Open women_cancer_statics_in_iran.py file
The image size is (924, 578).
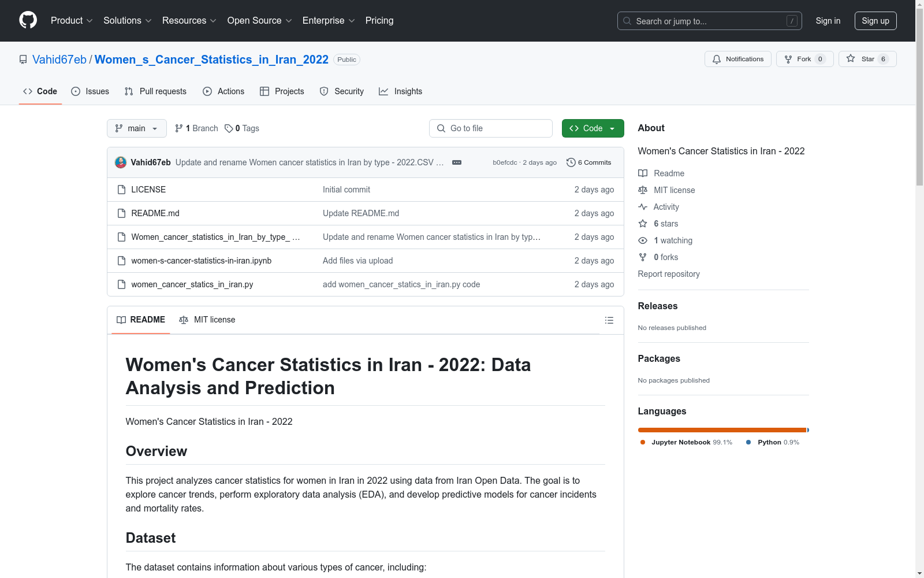coord(192,284)
